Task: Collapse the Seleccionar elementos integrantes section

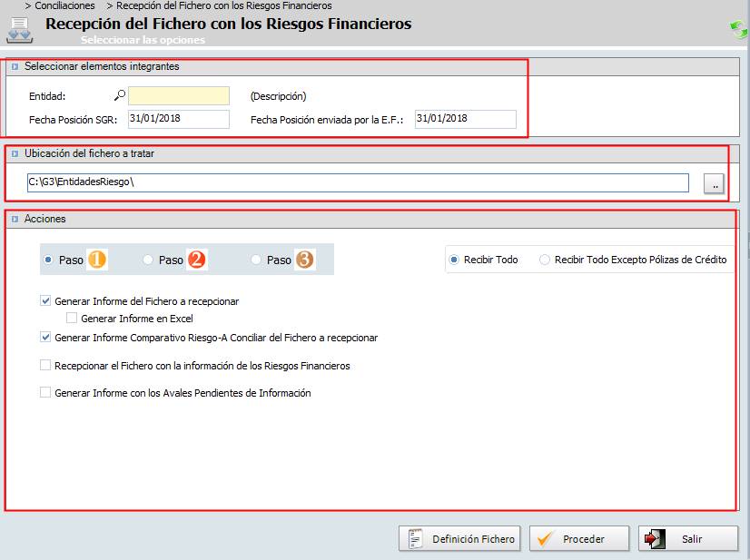Action: pyautogui.click(x=15, y=66)
